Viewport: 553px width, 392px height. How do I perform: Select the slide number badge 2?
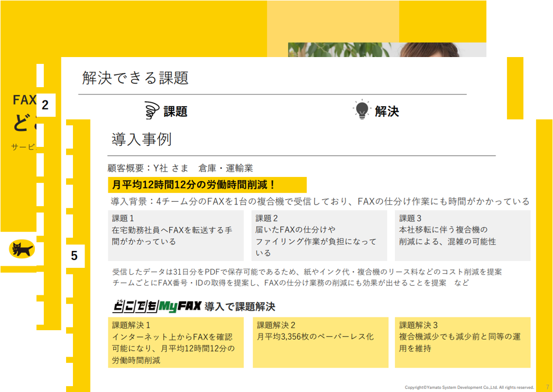[45, 105]
